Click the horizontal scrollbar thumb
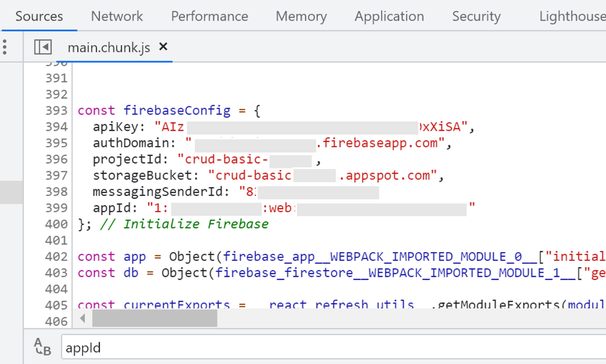Viewport: 606px width, 364px height. 155,318
